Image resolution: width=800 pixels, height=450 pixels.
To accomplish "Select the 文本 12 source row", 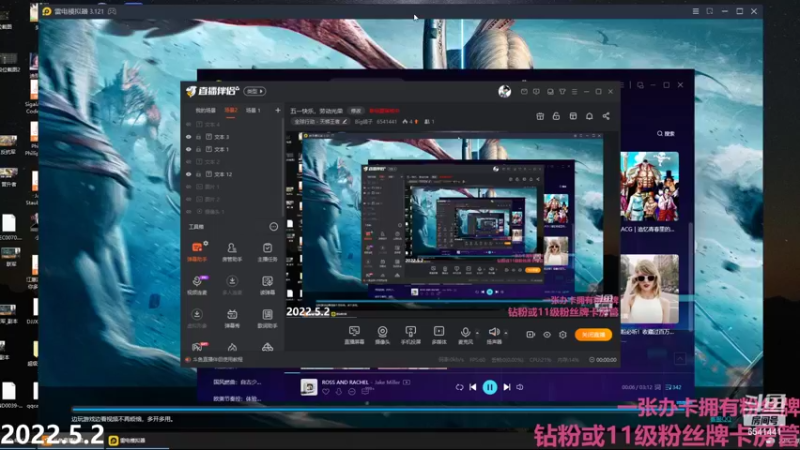I will click(232, 174).
